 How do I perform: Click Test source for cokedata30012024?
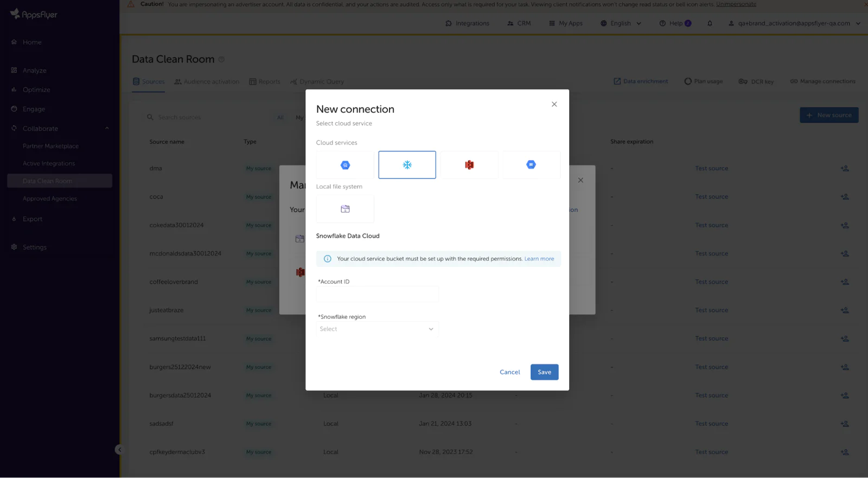(x=712, y=225)
